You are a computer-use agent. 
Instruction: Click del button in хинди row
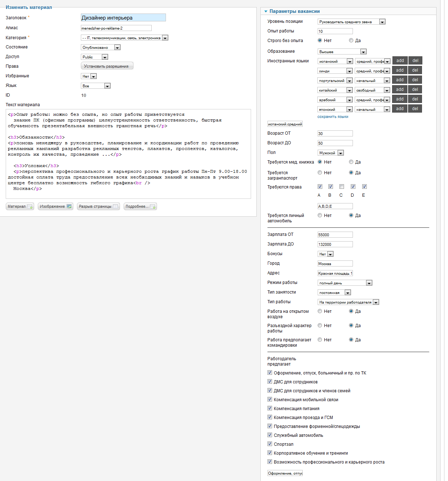click(415, 70)
